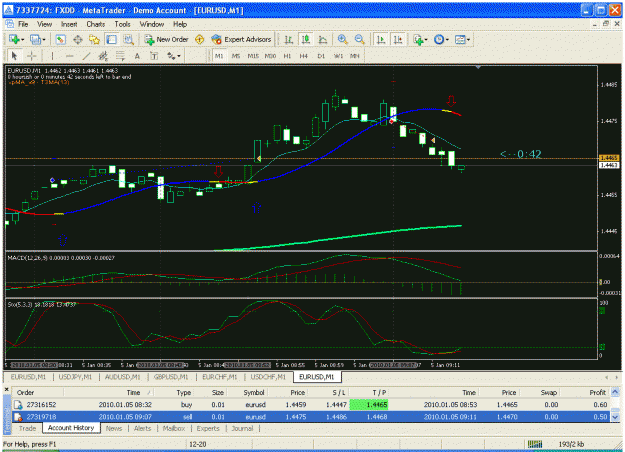Select order 27316152 row
The height and width of the screenshot is (452, 625).
[x=311, y=405]
